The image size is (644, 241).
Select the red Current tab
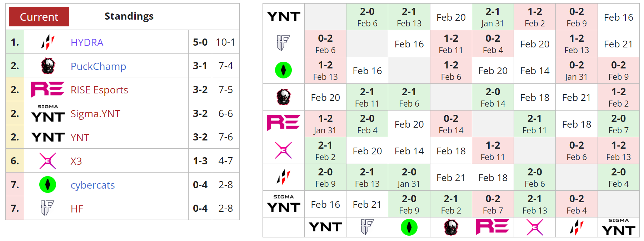(39, 17)
